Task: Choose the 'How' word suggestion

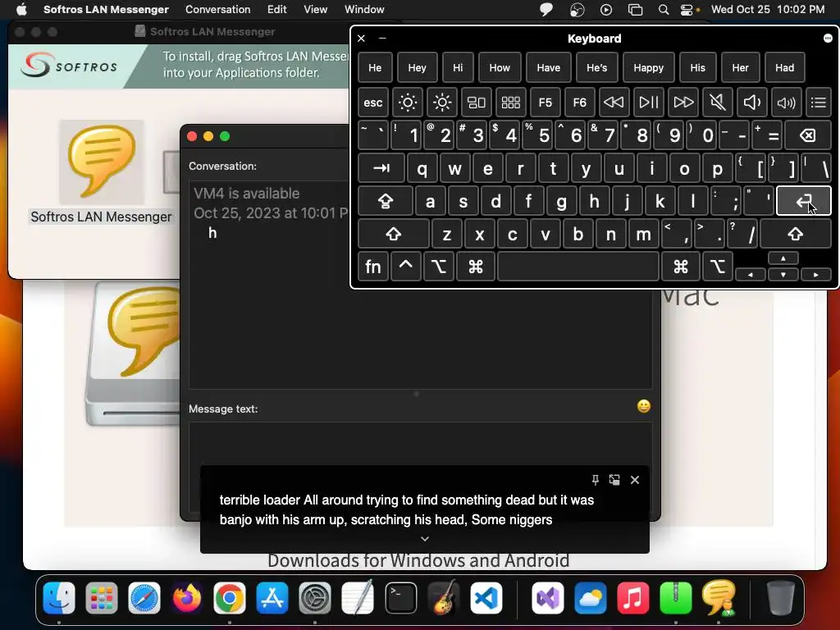Action: click(x=500, y=67)
